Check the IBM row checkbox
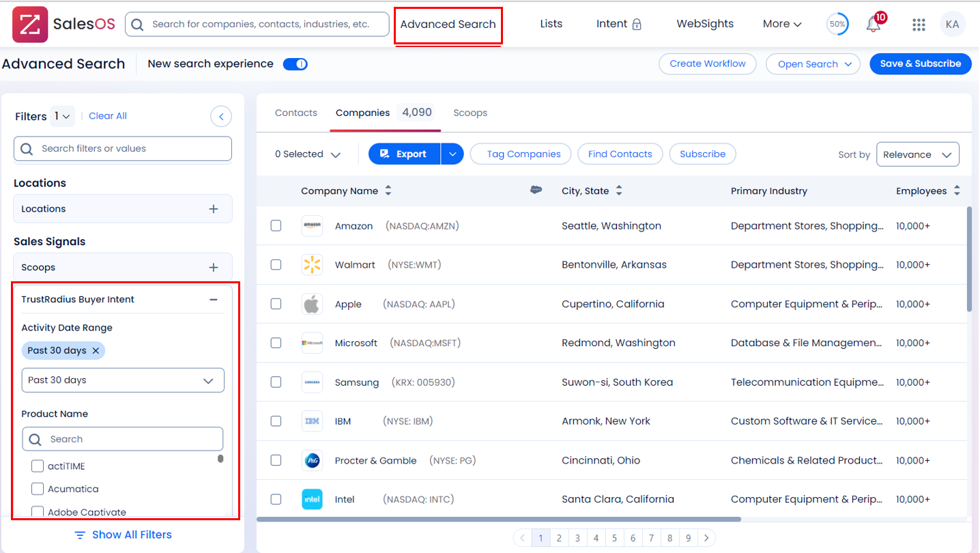 pos(276,421)
